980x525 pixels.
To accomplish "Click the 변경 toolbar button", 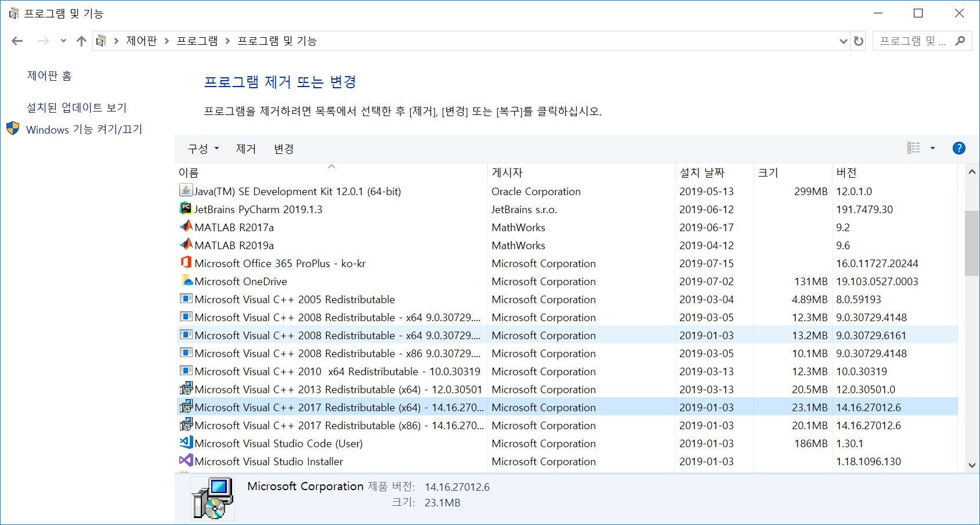I will (284, 149).
